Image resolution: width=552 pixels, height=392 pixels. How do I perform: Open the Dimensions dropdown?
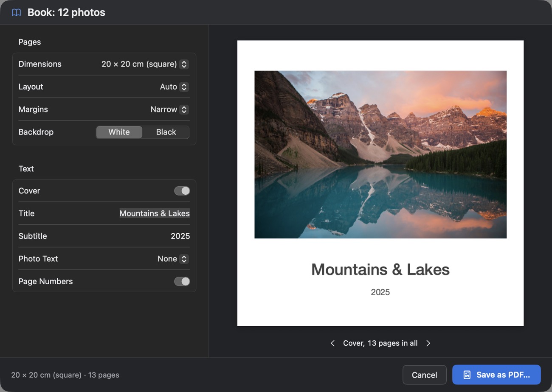(145, 64)
